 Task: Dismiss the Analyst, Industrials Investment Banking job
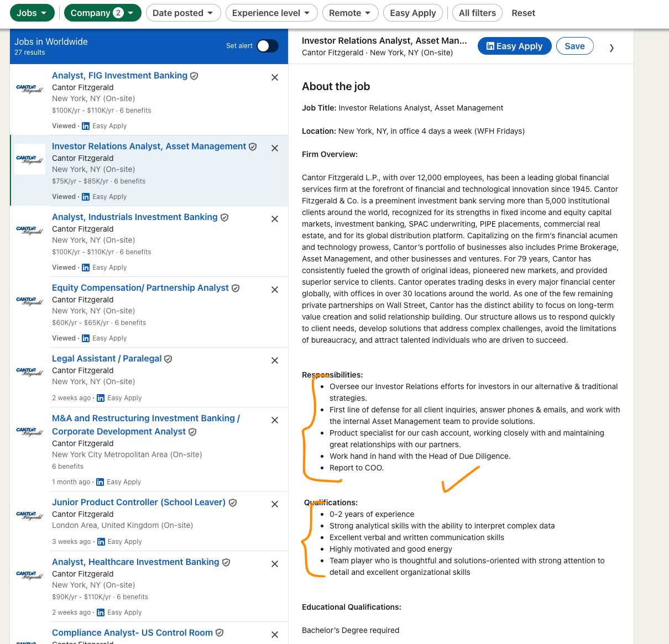pos(275,219)
